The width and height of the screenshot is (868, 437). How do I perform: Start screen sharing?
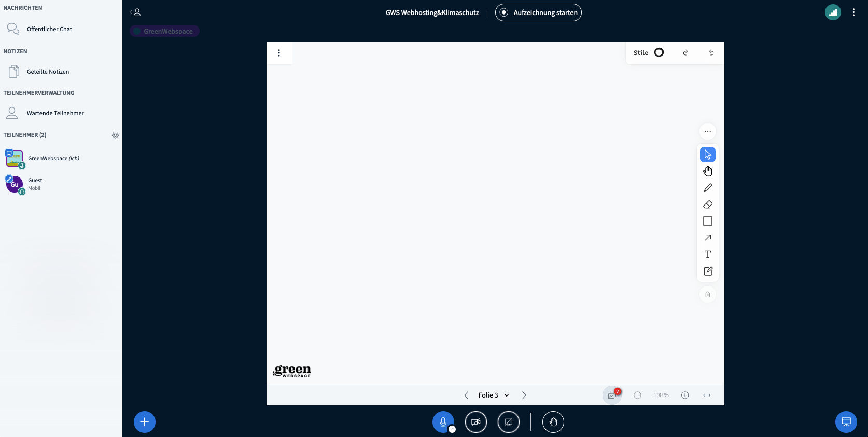[509, 422]
